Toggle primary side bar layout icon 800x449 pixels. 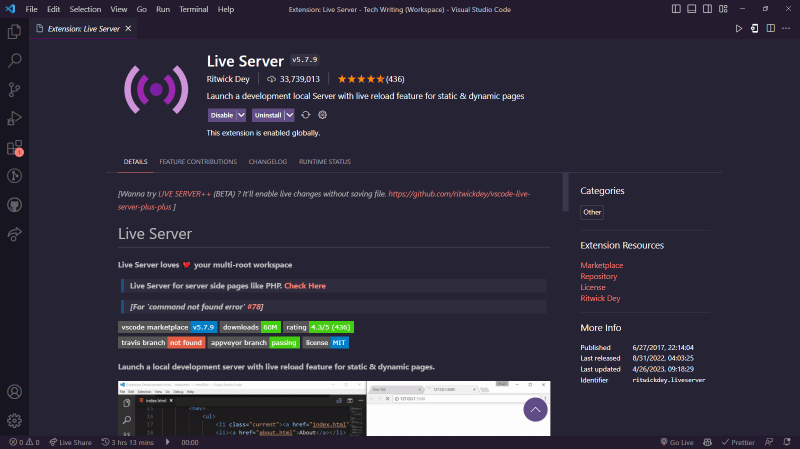click(x=676, y=9)
